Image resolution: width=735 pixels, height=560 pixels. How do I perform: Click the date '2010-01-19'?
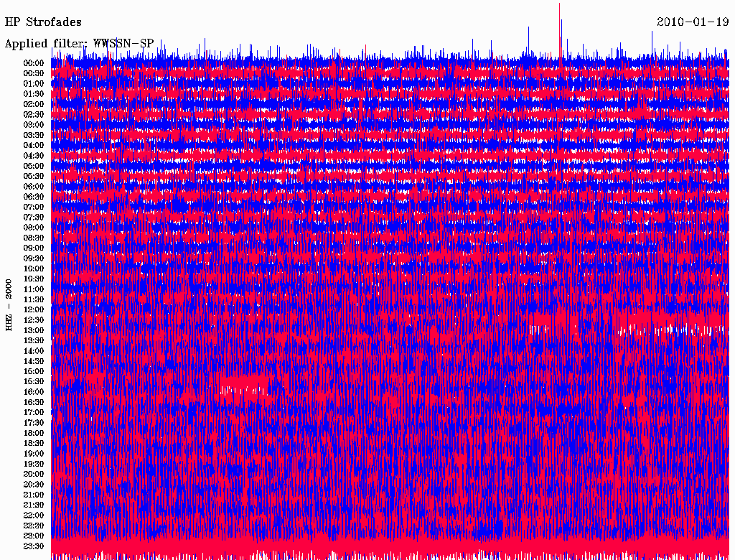(x=693, y=22)
